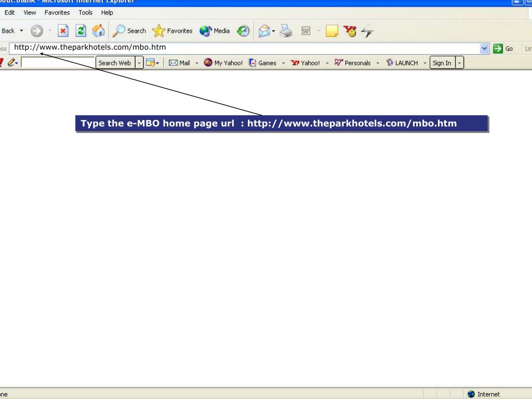Expand the Search Web options dropdown
The height and width of the screenshot is (399, 532).
point(139,63)
